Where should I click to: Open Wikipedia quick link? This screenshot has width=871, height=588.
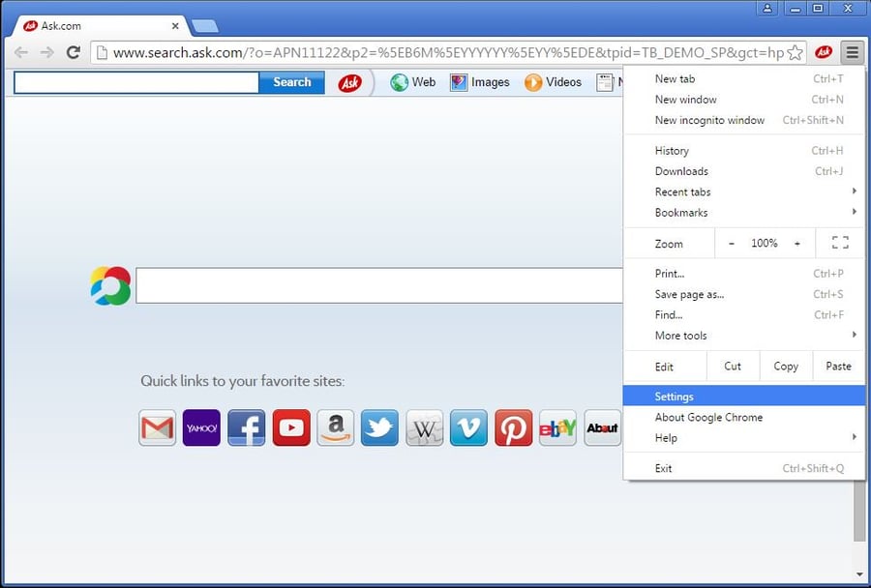[x=424, y=426]
